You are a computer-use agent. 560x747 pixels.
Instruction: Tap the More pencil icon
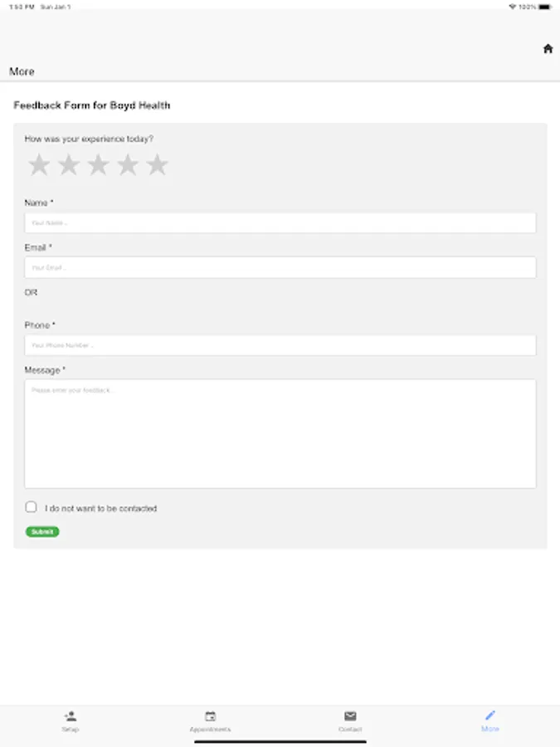pyautogui.click(x=490, y=715)
